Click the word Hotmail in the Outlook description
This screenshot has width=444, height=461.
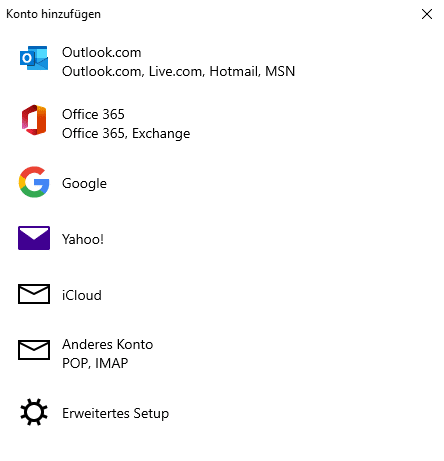coord(235,71)
